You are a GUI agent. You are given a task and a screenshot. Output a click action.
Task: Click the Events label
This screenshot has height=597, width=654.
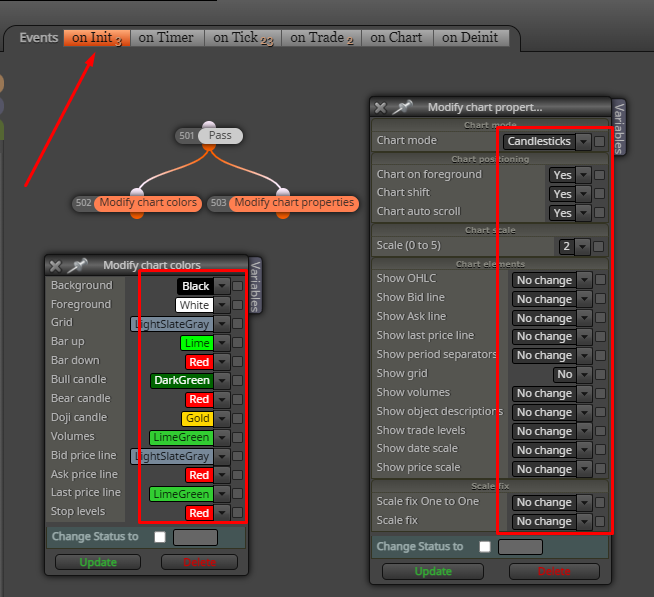click(39, 38)
